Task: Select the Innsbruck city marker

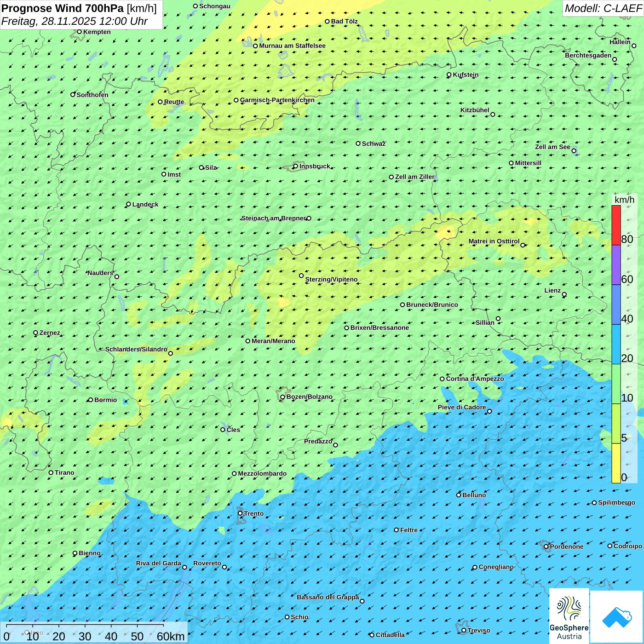Action: (296, 166)
